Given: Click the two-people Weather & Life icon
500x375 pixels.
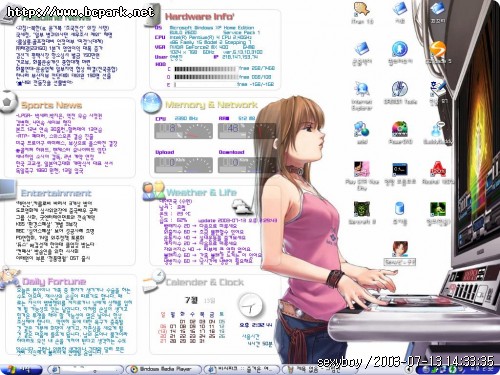Looking at the screenshot, I should click(154, 191).
